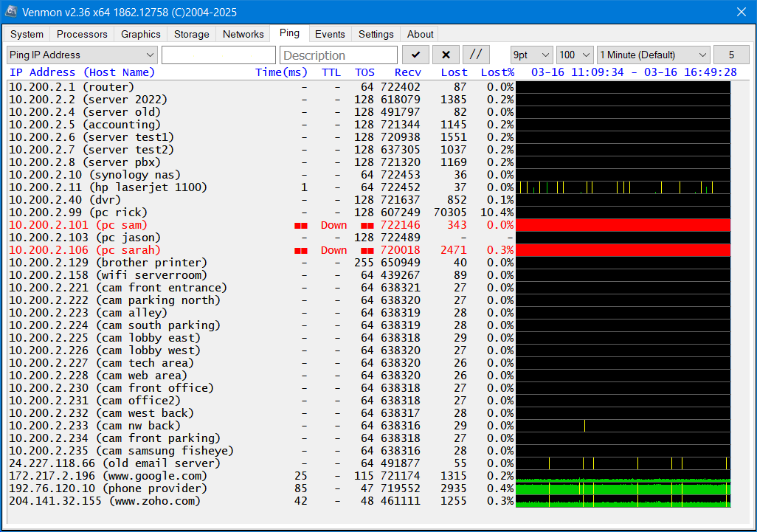Click 70305 lost count for pc rick

pos(450,213)
